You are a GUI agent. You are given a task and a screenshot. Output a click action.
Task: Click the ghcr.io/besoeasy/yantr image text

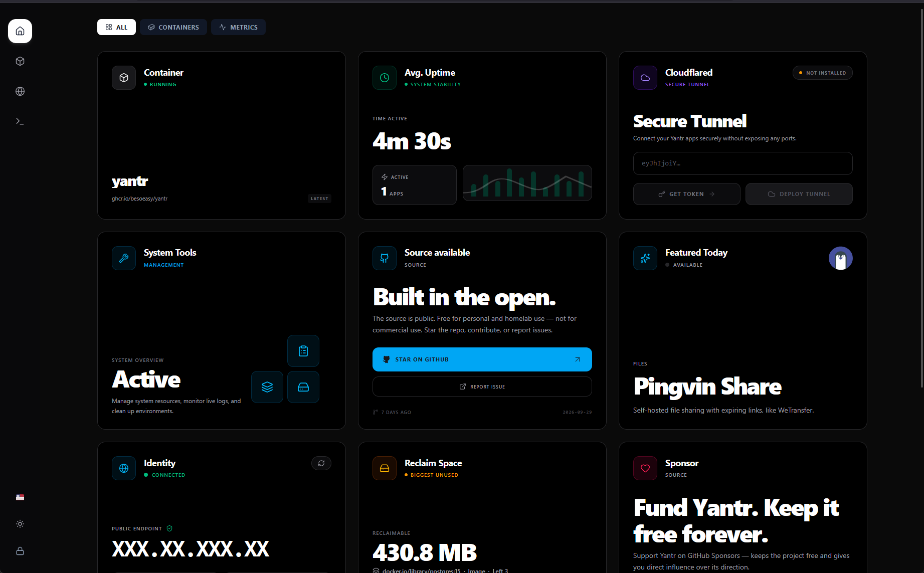[140, 199]
